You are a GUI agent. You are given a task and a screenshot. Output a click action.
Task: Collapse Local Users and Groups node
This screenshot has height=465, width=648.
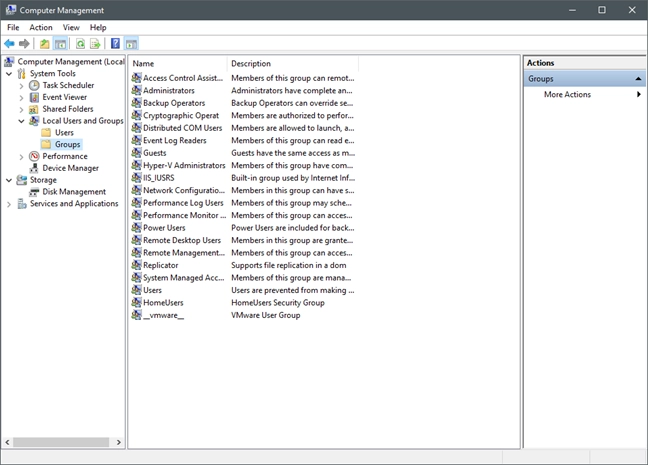pyautogui.click(x=21, y=121)
